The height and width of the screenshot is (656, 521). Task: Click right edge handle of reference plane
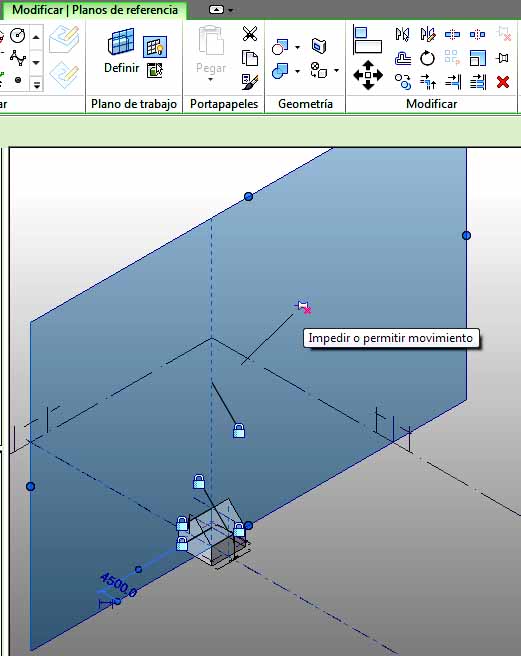point(466,236)
